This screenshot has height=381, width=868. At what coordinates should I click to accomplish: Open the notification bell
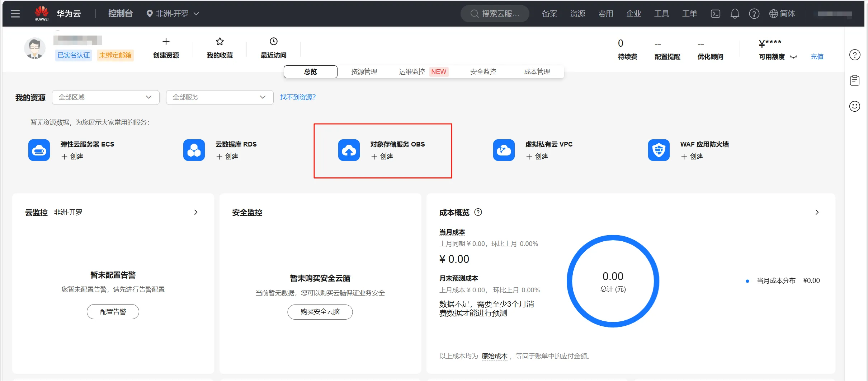[x=735, y=14]
